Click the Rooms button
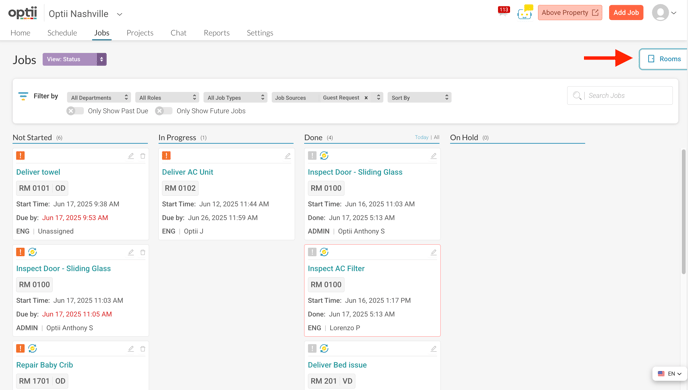The image size is (688, 390). pos(663,59)
